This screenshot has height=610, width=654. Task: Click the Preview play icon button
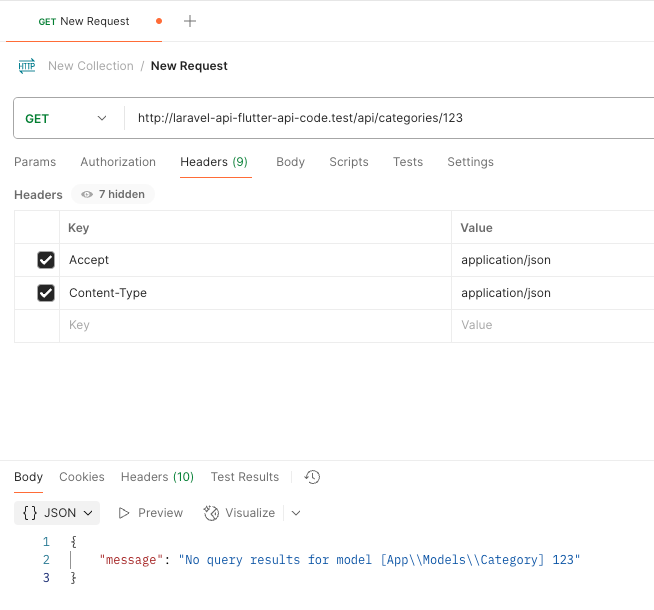pos(151,513)
